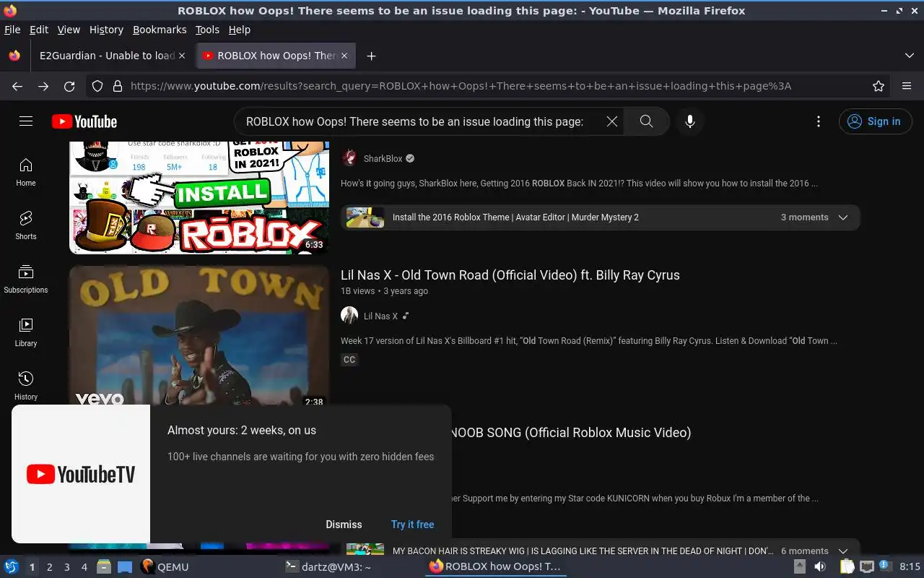
Task: Close the E2Guardian tab
Action: 182,56
